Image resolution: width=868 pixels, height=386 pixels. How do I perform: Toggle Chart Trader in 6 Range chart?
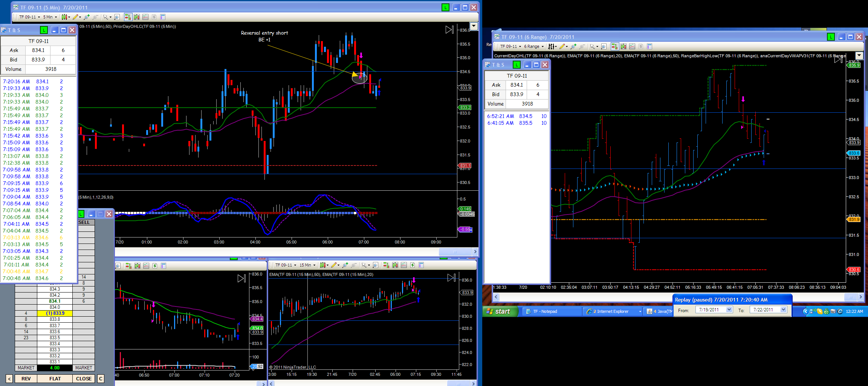point(614,46)
